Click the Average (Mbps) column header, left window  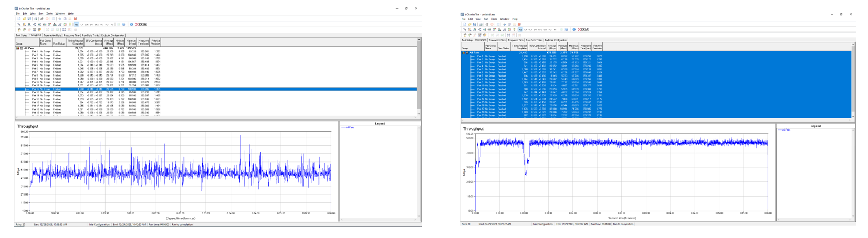(x=109, y=41)
